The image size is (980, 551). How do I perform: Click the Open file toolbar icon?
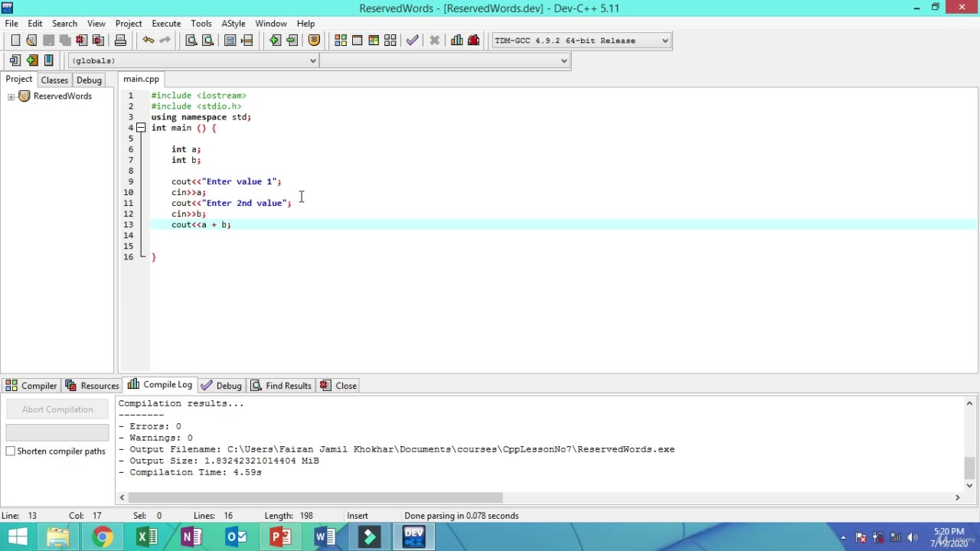(x=31, y=41)
